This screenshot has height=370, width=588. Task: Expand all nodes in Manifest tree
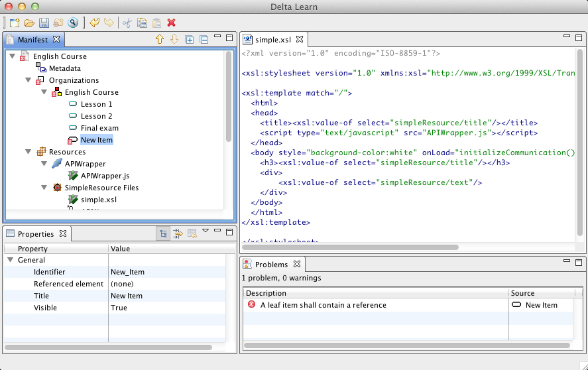190,39
